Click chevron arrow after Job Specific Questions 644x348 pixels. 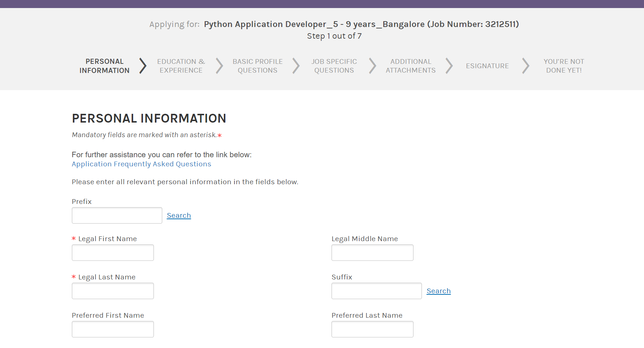click(372, 66)
